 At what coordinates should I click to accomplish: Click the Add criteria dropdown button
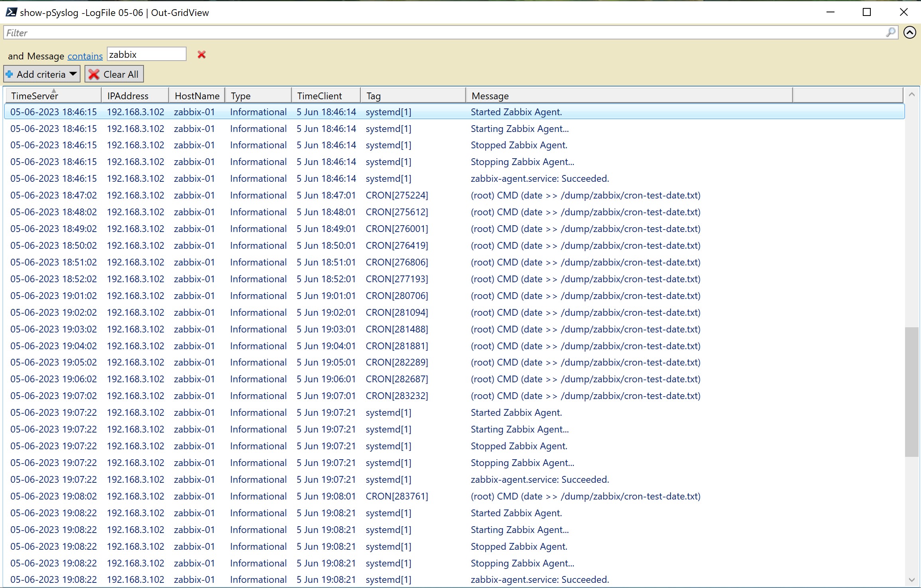[42, 74]
